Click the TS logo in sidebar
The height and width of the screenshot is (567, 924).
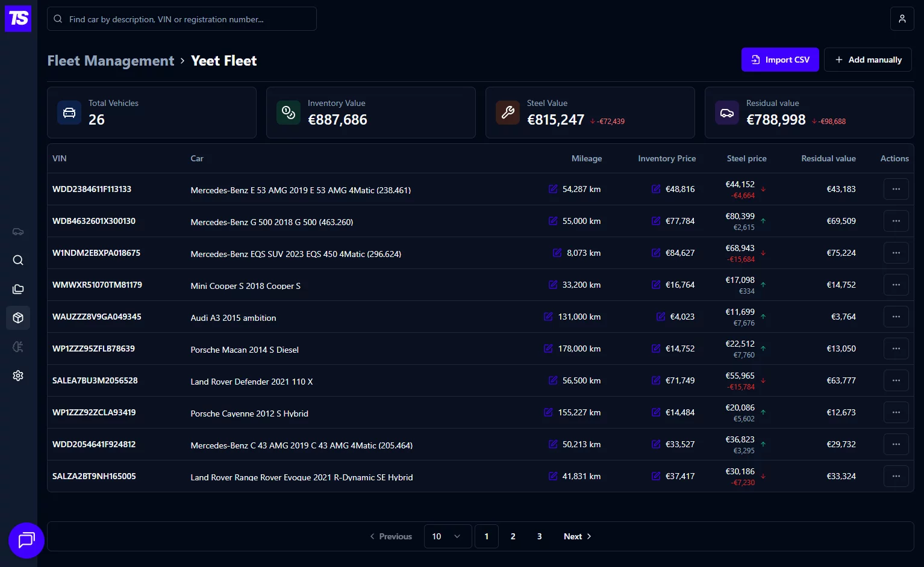click(x=18, y=19)
